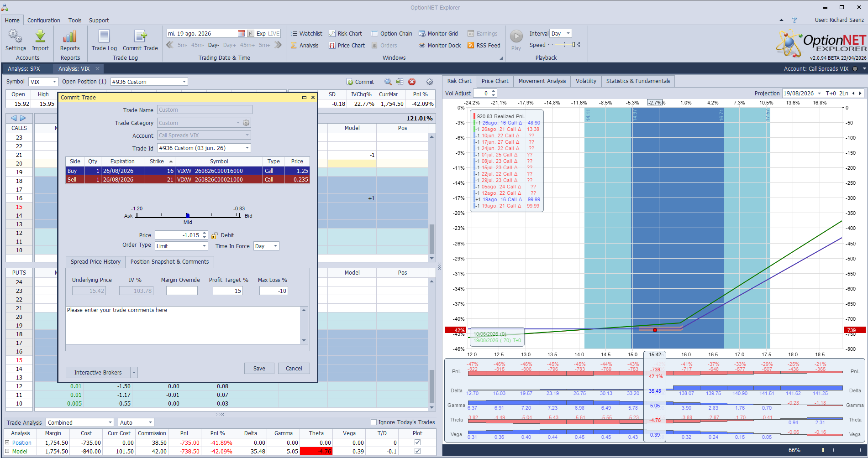868x458 pixels.
Task: Open the Trade Analysis Combined dropdown
Action: click(x=110, y=422)
